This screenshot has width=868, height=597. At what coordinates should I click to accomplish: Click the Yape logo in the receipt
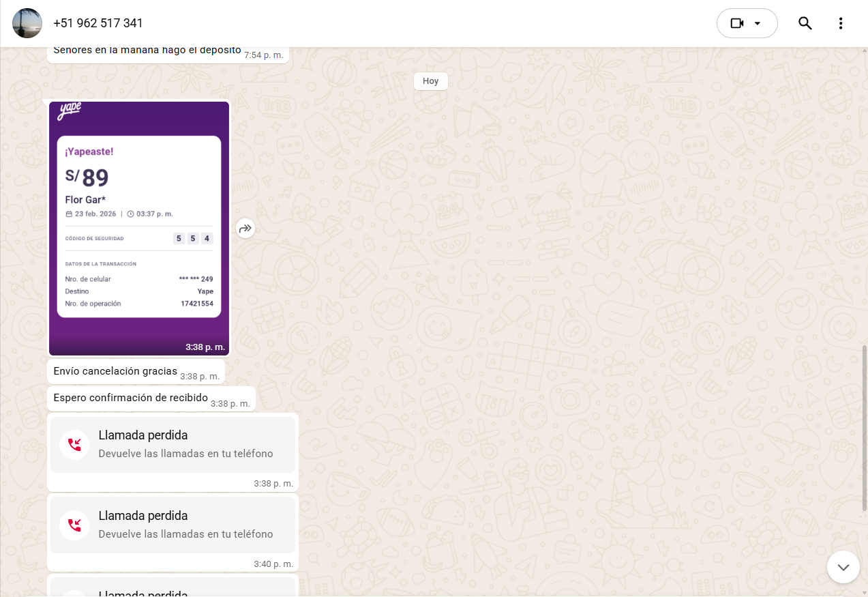point(69,111)
